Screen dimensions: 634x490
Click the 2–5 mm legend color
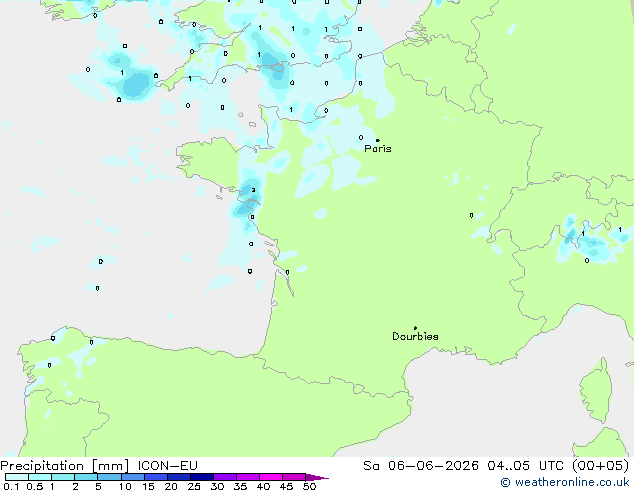pos(86,477)
